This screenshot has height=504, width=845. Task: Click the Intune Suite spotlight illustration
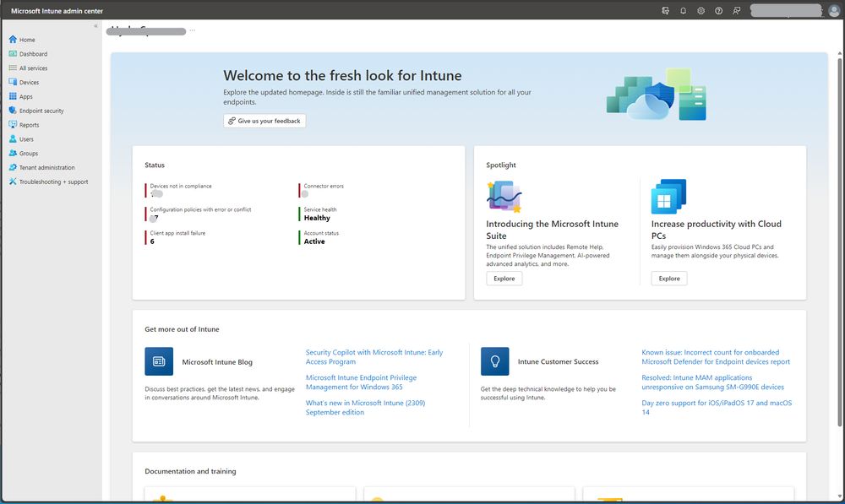[504, 197]
